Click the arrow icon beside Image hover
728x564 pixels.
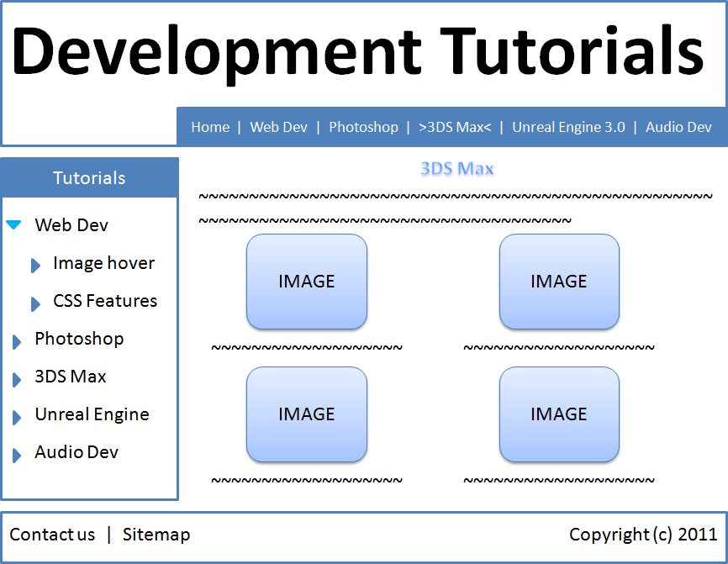[x=35, y=265]
